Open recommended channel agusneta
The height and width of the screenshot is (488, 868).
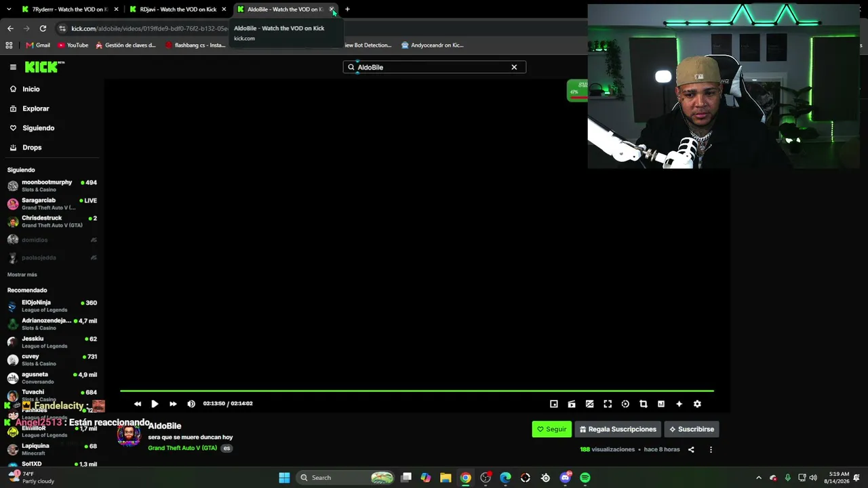[52, 378]
